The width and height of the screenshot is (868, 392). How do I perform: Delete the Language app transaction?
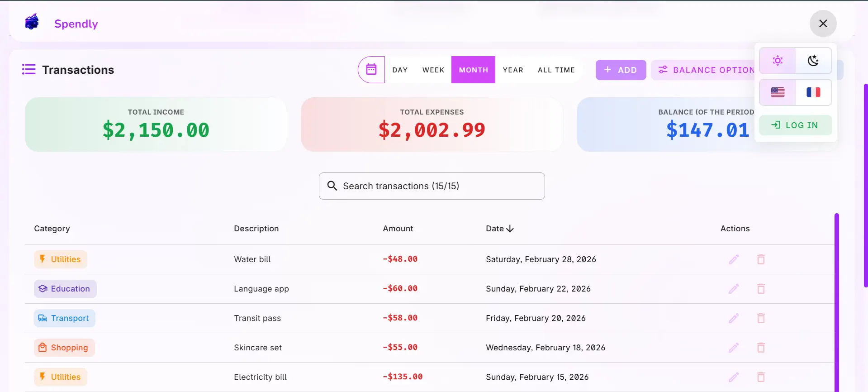tap(761, 289)
